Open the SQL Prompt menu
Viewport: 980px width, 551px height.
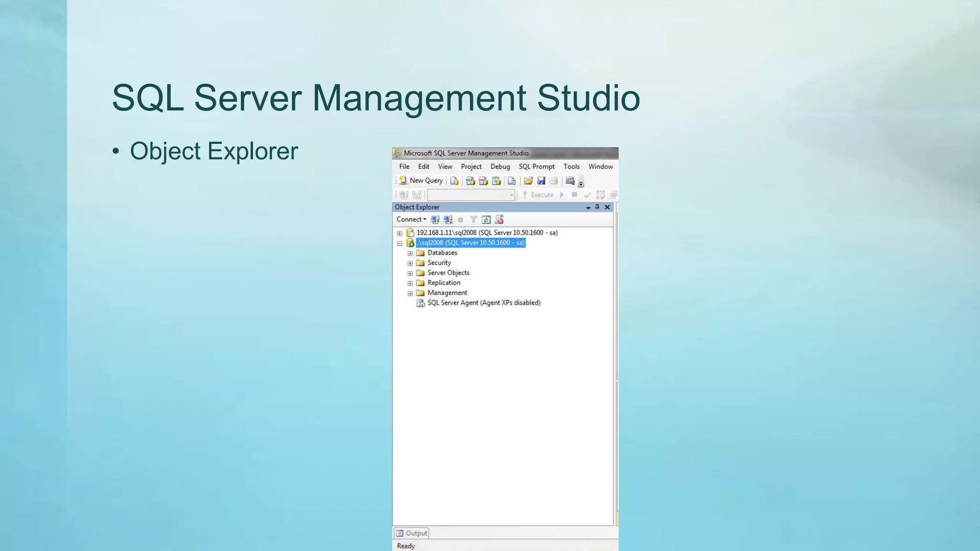click(536, 167)
